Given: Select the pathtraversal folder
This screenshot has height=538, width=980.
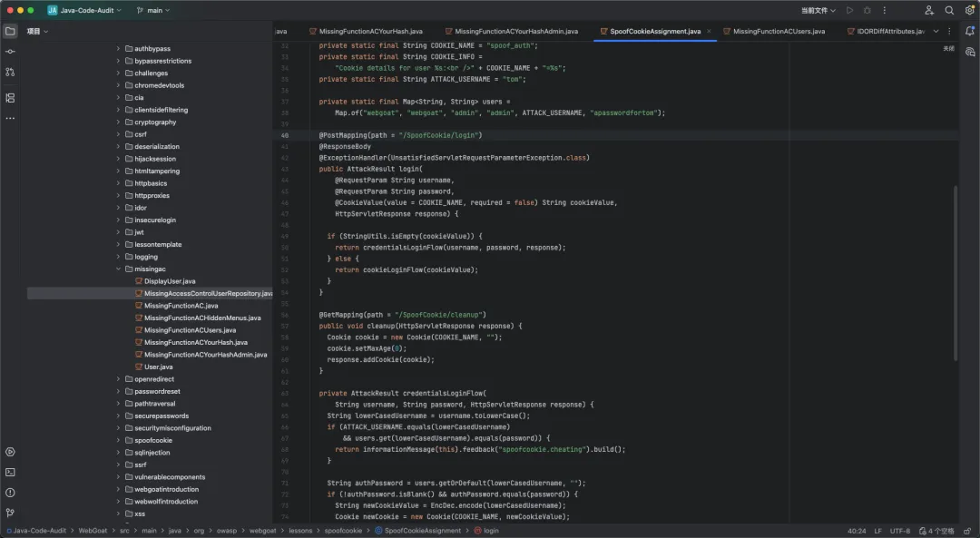Looking at the screenshot, I should click(x=150, y=404).
